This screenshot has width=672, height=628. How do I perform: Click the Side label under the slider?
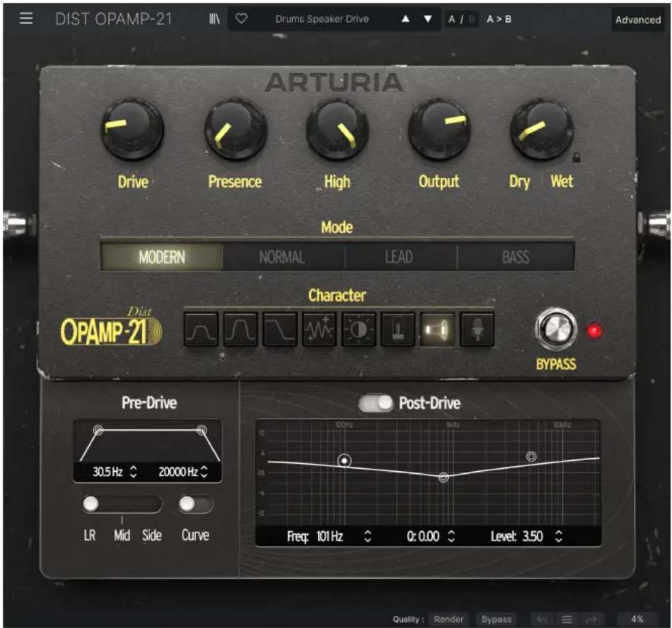pyautogui.click(x=152, y=536)
